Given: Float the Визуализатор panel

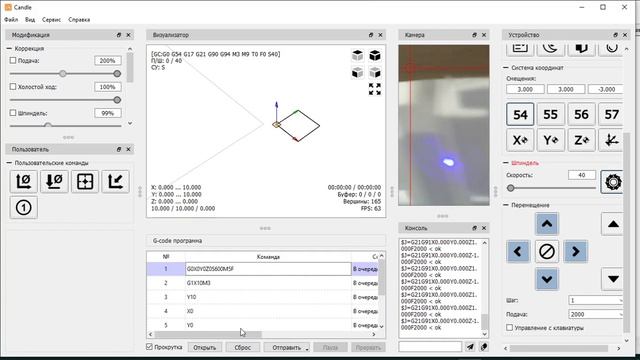Looking at the screenshot, I should click(x=371, y=35).
